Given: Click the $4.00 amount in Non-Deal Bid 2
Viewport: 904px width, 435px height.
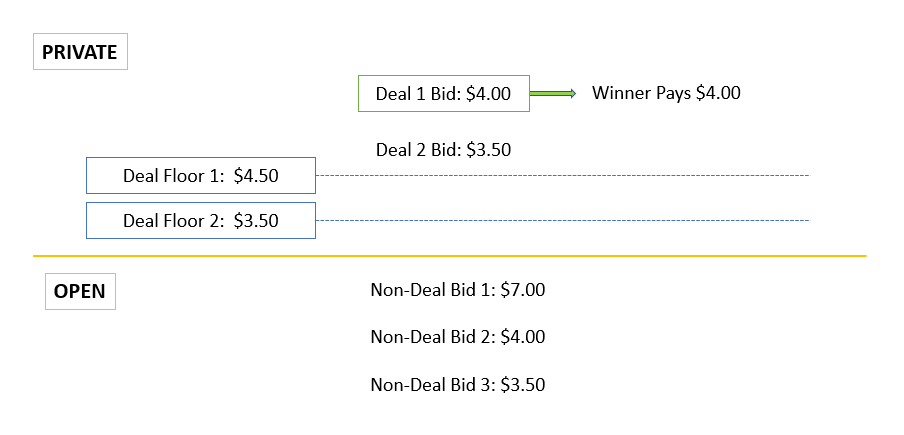Looking at the screenshot, I should tap(523, 337).
